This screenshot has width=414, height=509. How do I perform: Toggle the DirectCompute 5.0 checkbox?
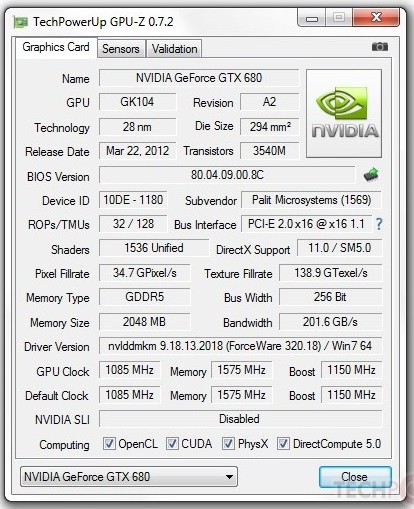(283, 444)
